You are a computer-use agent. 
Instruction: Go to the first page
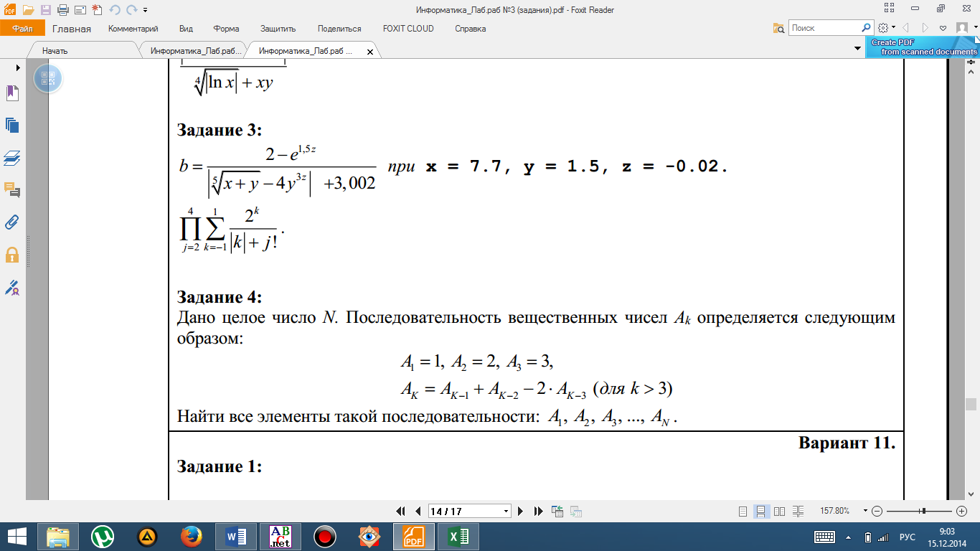click(401, 511)
